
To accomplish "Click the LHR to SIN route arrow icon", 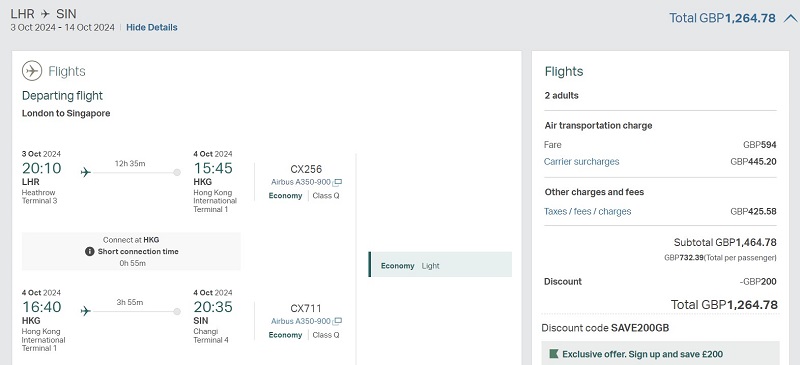I will pyautogui.click(x=45, y=13).
